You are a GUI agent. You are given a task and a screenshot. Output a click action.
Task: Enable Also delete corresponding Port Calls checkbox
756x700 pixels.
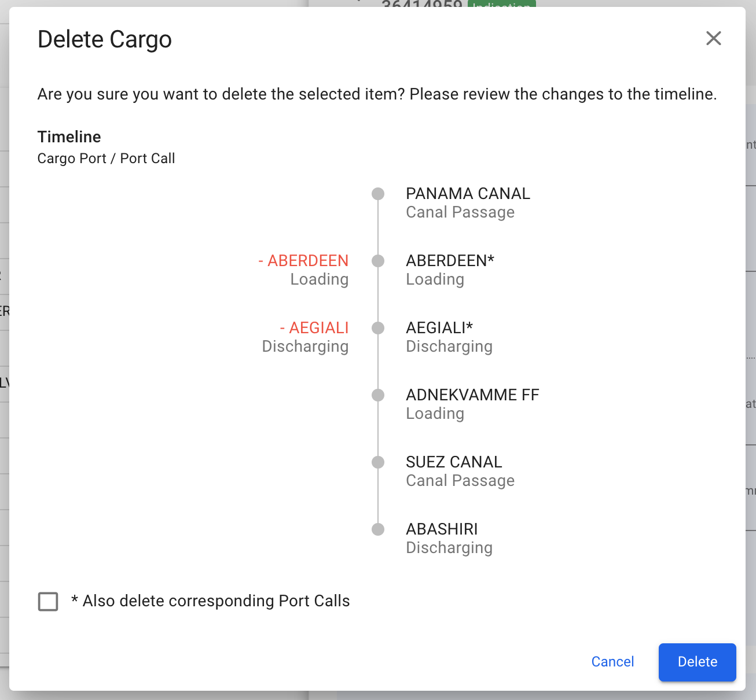(48, 602)
